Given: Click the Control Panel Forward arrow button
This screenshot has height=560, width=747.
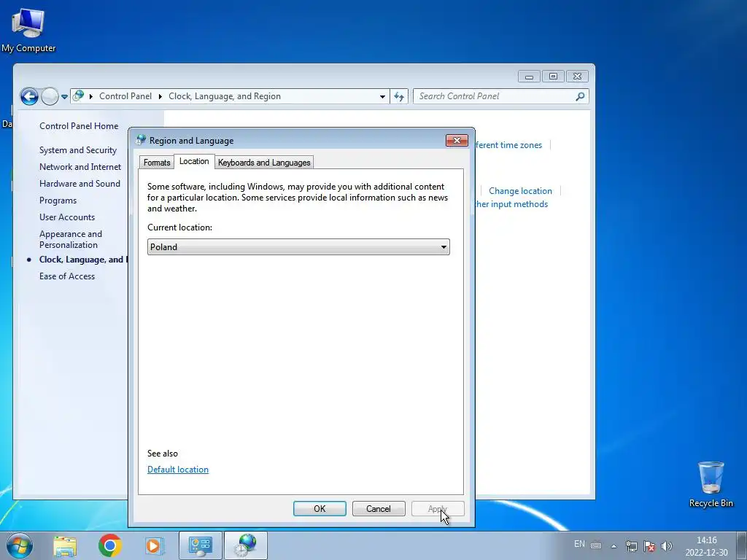Looking at the screenshot, I should tap(50, 97).
